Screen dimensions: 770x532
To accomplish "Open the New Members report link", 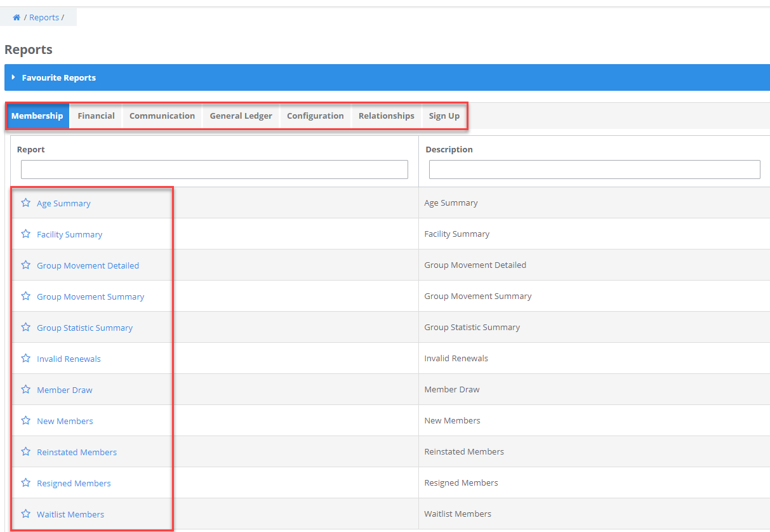I will 65,421.
